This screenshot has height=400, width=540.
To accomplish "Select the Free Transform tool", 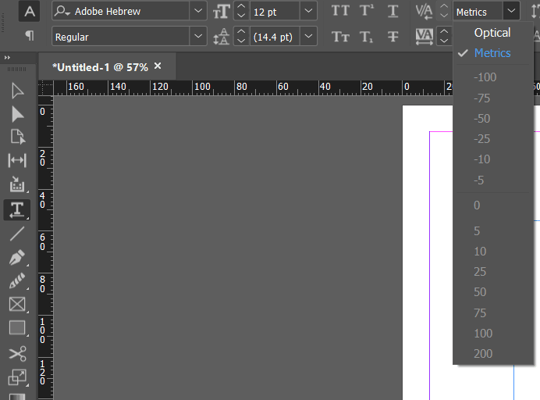I will (17, 377).
